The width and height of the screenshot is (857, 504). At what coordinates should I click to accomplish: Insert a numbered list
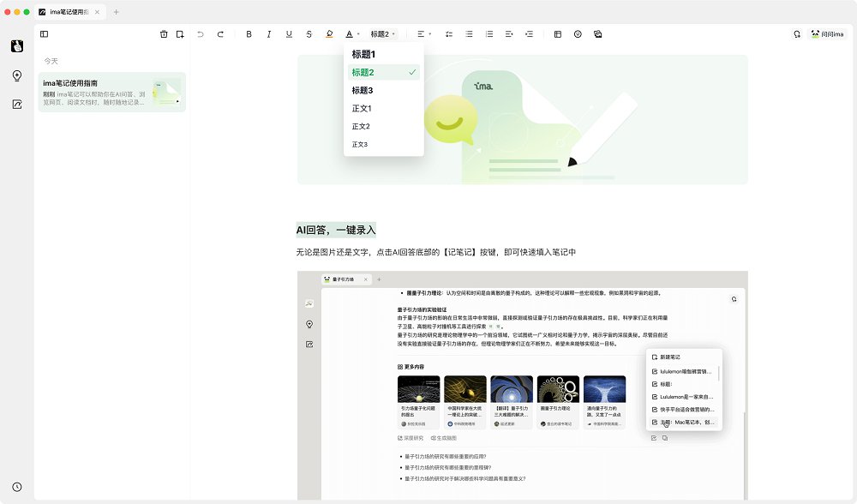[x=489, y=34]
